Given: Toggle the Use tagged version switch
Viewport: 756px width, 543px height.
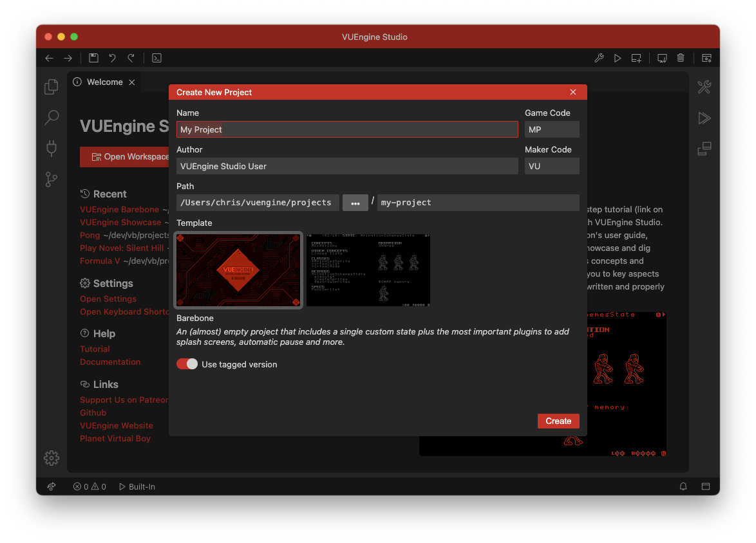Looking at the screenshot, I should point(187,364).
